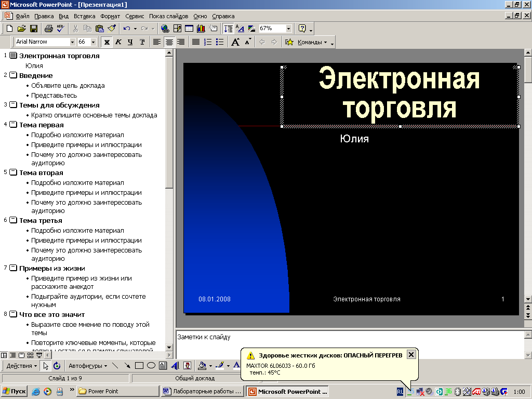Paste from clipboard icon
This screenshot has width=532, height=399.
click(x=99, y=29)
